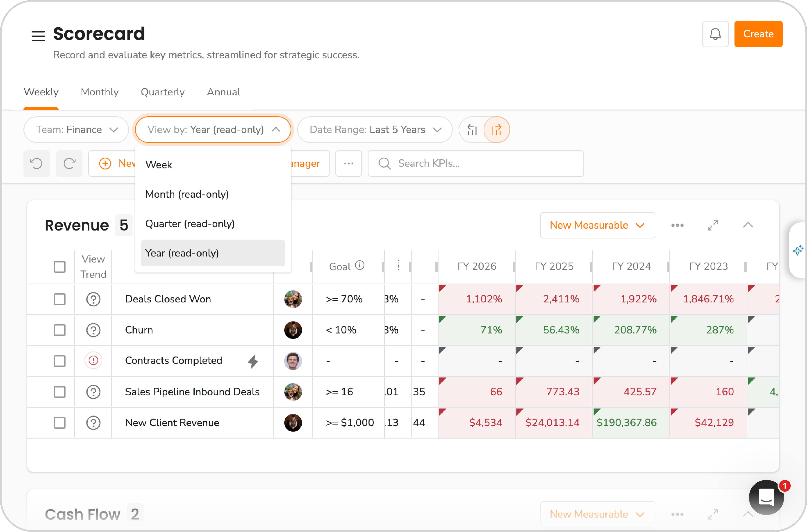View trend for Churn
Image resolution: width=807 pixels, height=532 pixels.
tap(93, 330)
